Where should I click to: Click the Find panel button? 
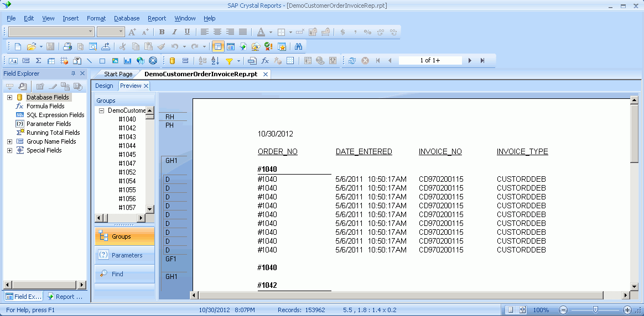(124, 274)
